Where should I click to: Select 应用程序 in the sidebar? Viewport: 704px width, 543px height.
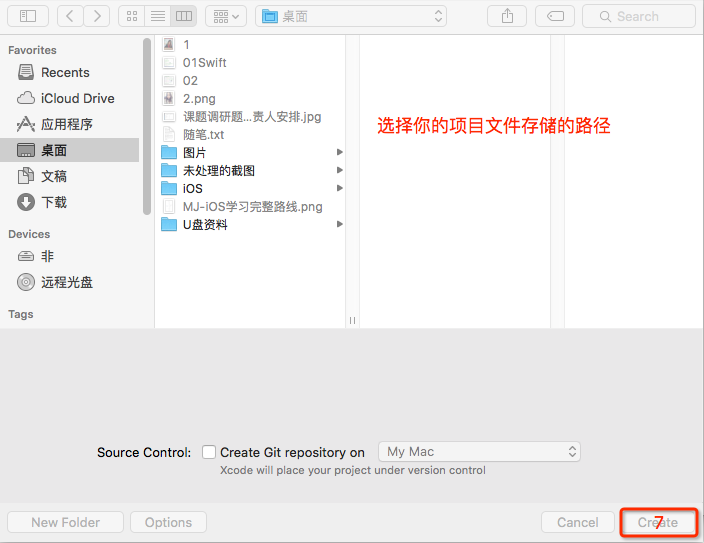[70, 124]
